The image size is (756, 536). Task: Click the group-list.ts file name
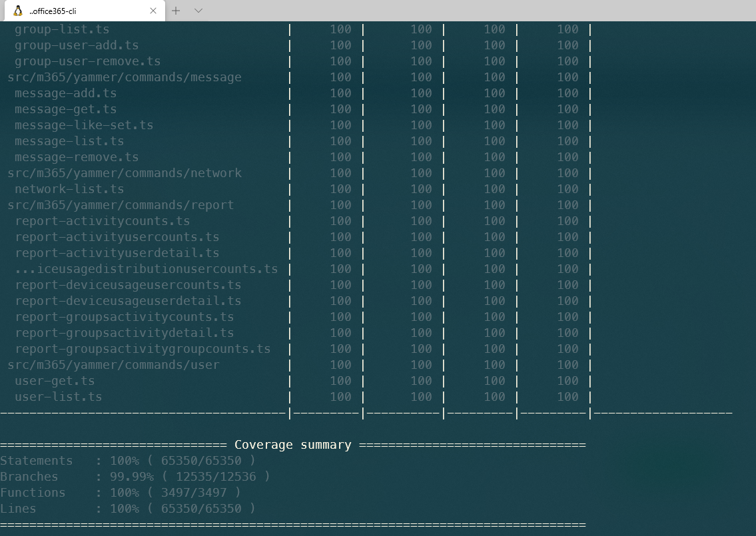62,29
